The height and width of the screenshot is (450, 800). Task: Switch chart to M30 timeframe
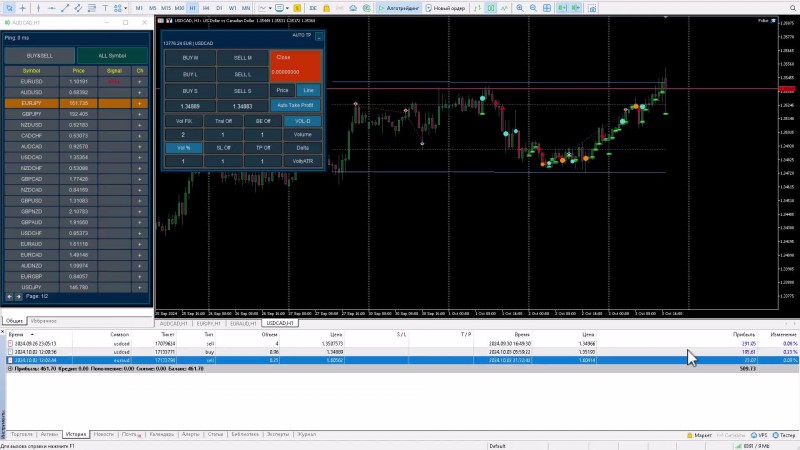tap(179, 8)
